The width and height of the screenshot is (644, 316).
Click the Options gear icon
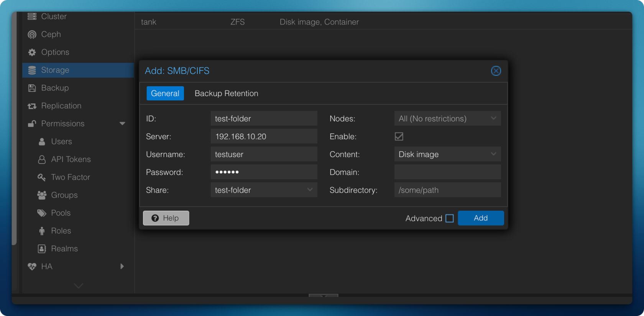pos(32,52)
